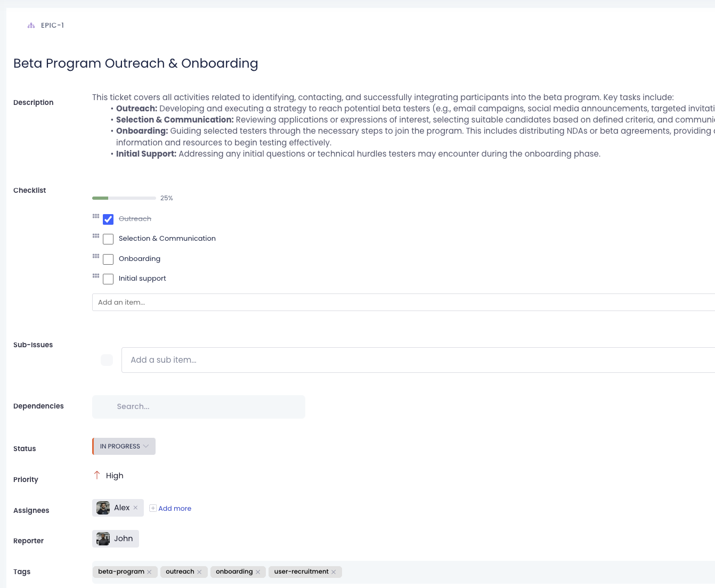Remove the user-recruitment tag

point(334,572)
